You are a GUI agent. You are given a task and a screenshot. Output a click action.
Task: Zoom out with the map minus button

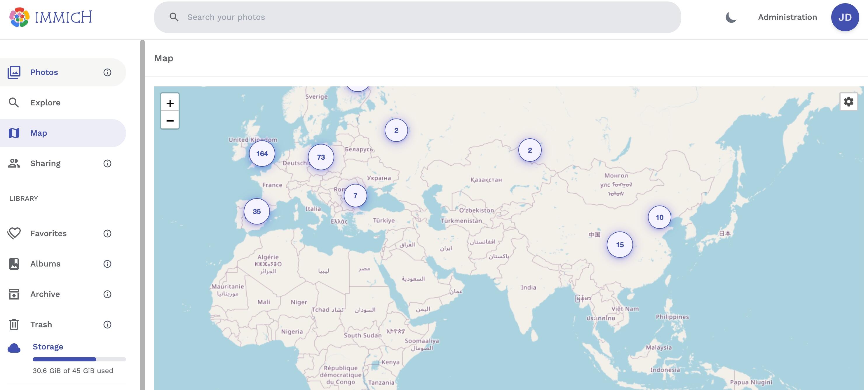pyautogui.click(x=170, y=120)
